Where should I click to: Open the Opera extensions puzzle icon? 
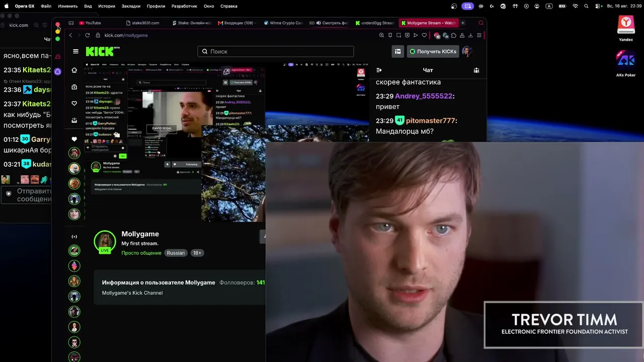[x=454, y=35]
